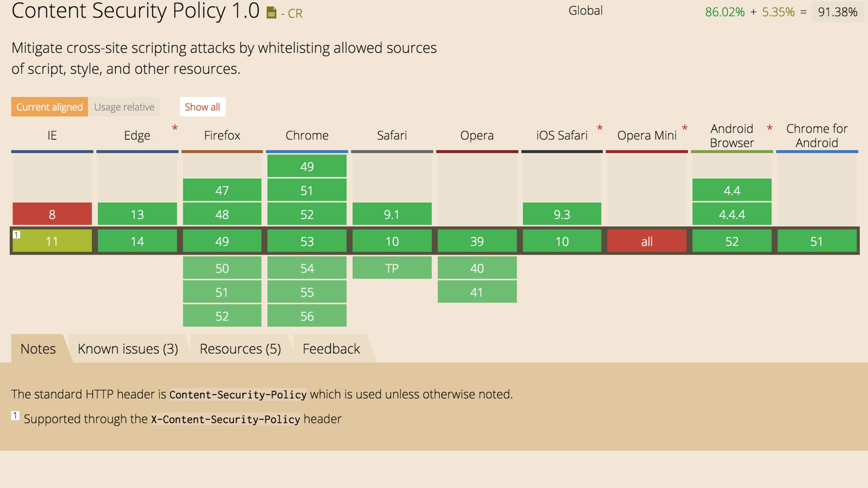Select Chrome 51 cell

(307, 190)
